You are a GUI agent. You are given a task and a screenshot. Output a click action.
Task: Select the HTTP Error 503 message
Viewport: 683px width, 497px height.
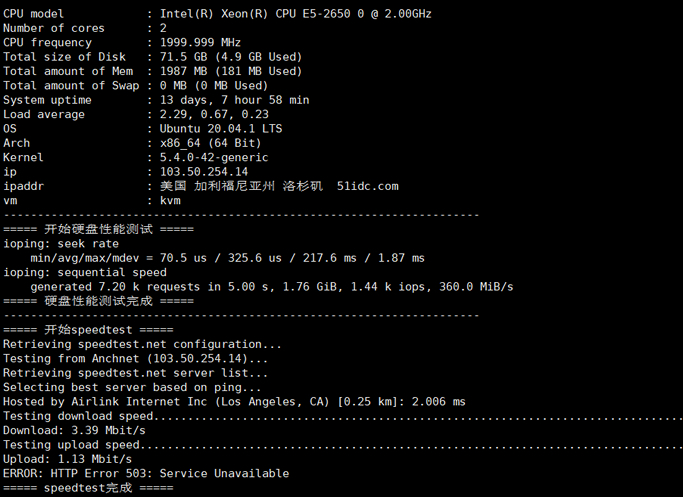click(146, 473)
